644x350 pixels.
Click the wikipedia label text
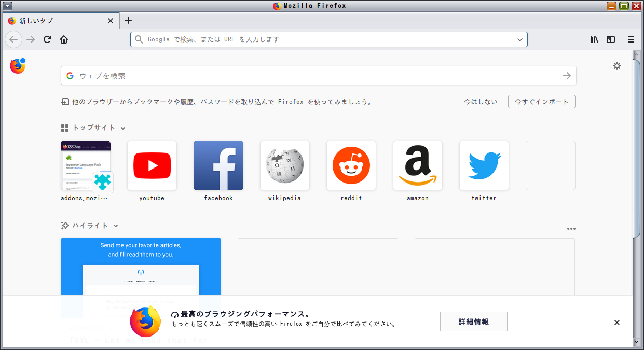coord(285,198)
